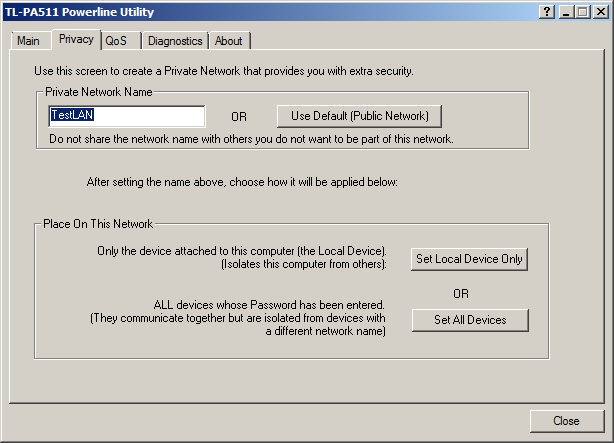Open the About tab

pos(228,41)
